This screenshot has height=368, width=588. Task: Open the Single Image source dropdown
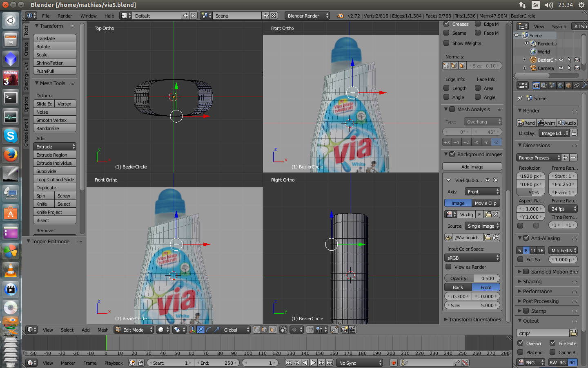coord(483,226)
